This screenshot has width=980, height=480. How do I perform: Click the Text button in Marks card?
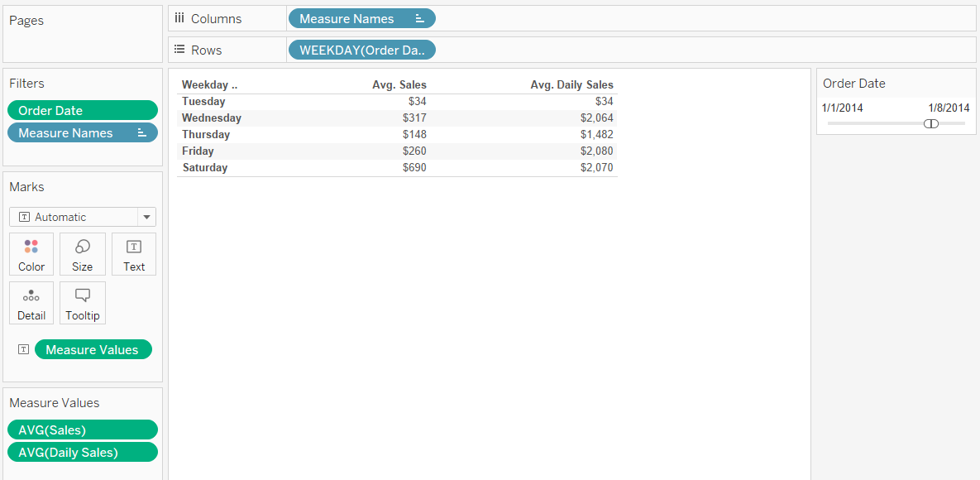coord(134,254)
